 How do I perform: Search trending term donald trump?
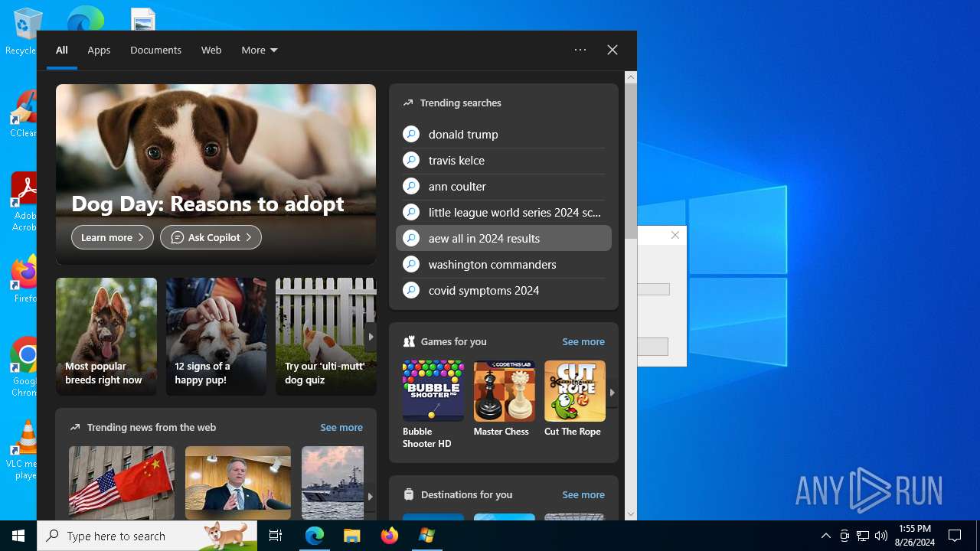504,134
